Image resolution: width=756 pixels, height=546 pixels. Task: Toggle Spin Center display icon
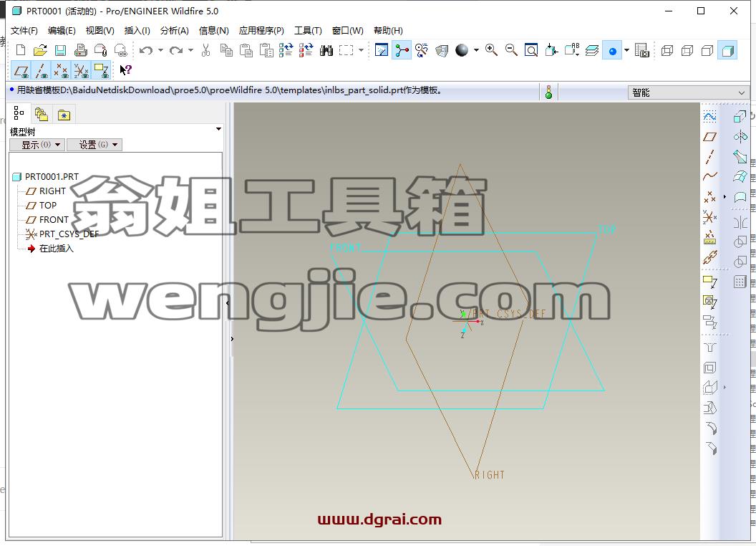402,50
